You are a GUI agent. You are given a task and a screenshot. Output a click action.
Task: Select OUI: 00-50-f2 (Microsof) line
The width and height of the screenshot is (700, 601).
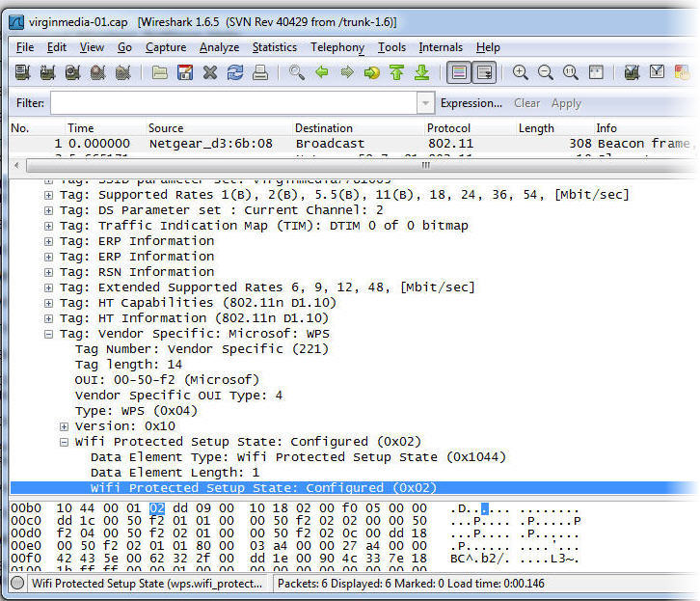(167, 380)
